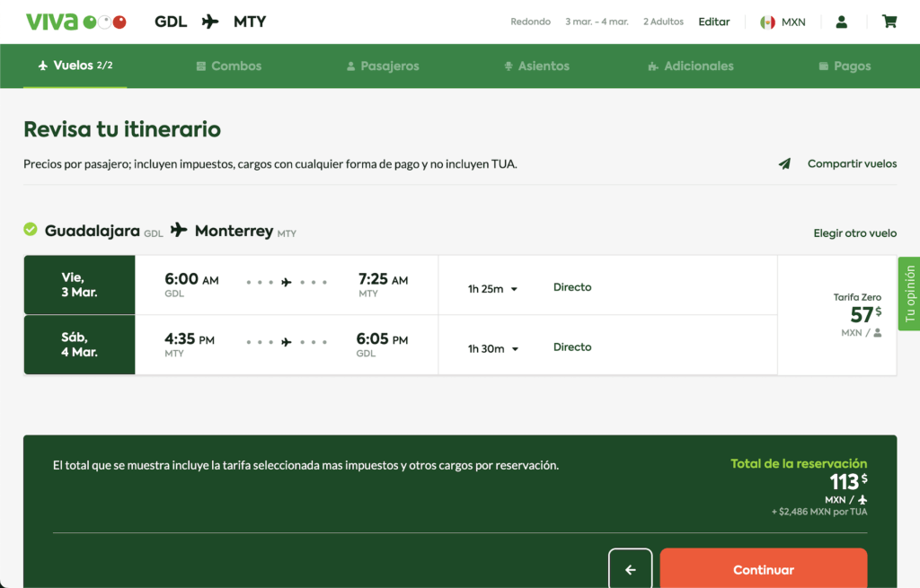The width and height of the screenshot is (920, 588).
Task: Click the Viva Aerobus logo
Action: [x=75, y=22]
